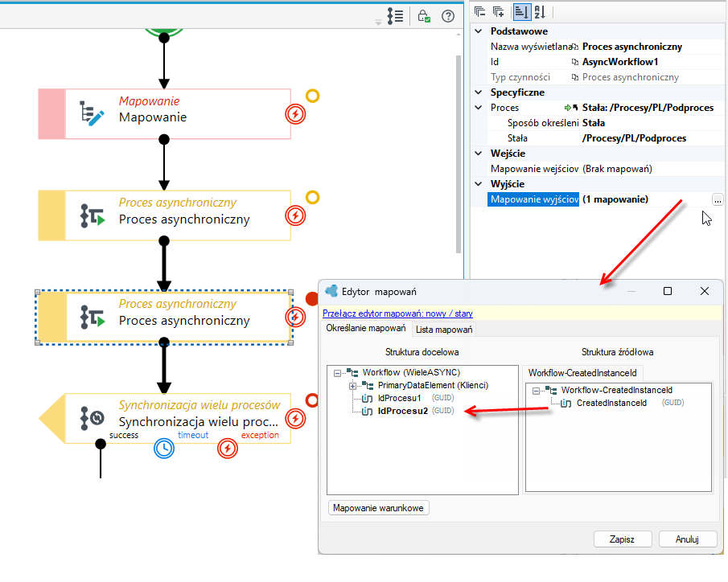Click the yellow ring marker beside first Proces asynchroniczny
This screenshot has width=728, height=582.
point(312,197)
